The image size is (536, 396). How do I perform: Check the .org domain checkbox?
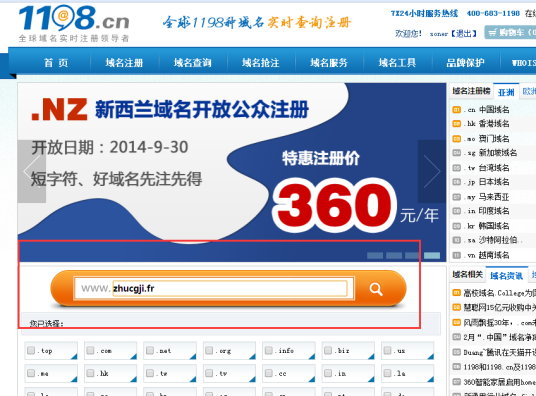tap(209, 351)
